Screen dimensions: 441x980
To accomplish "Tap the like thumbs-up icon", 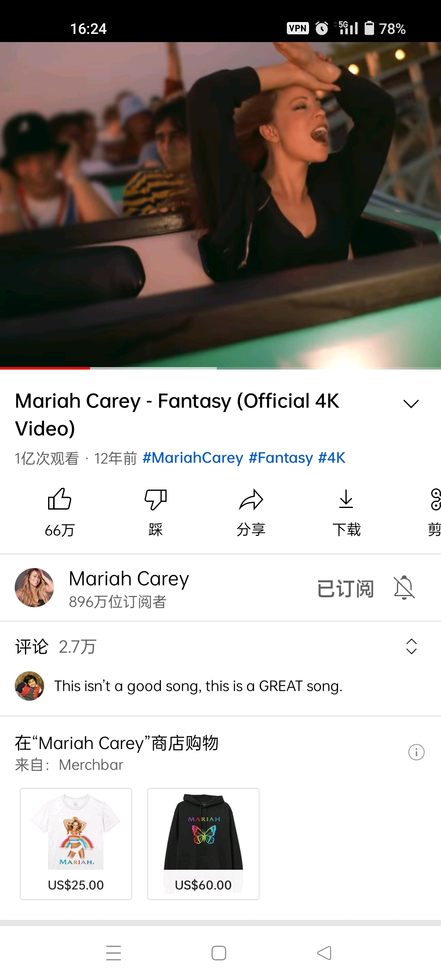I will tap(60, 499).
